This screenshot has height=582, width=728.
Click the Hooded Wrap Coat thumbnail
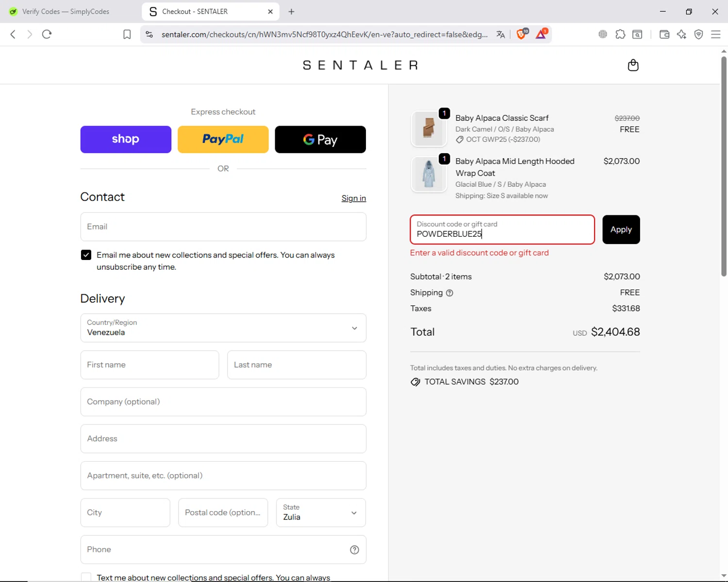(x=429, y=174)
